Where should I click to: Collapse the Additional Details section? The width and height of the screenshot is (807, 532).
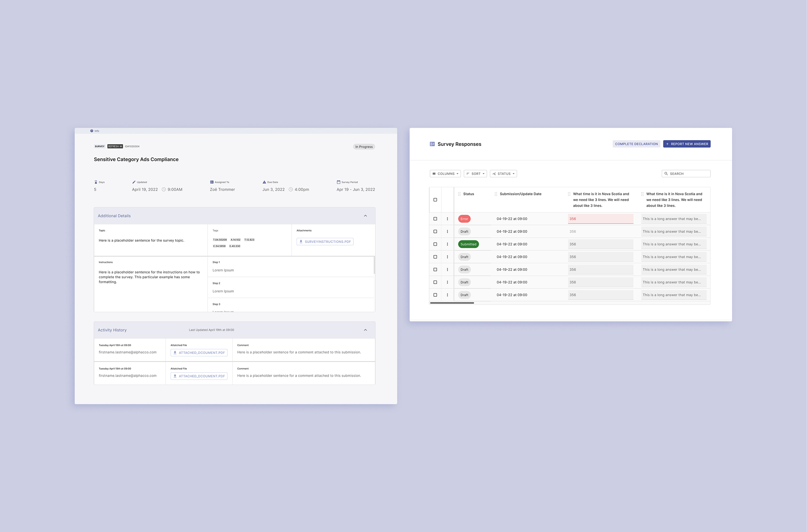point(365,216)
